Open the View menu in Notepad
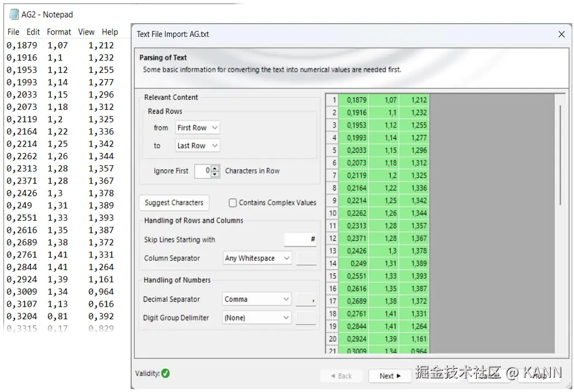 (86, 32)
